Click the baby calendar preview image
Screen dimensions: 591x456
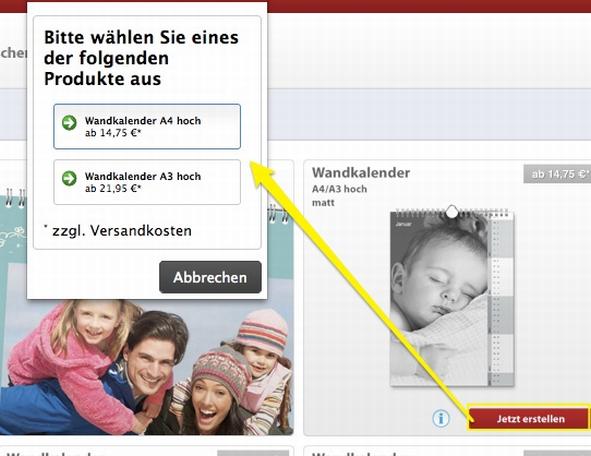(452, 296)
